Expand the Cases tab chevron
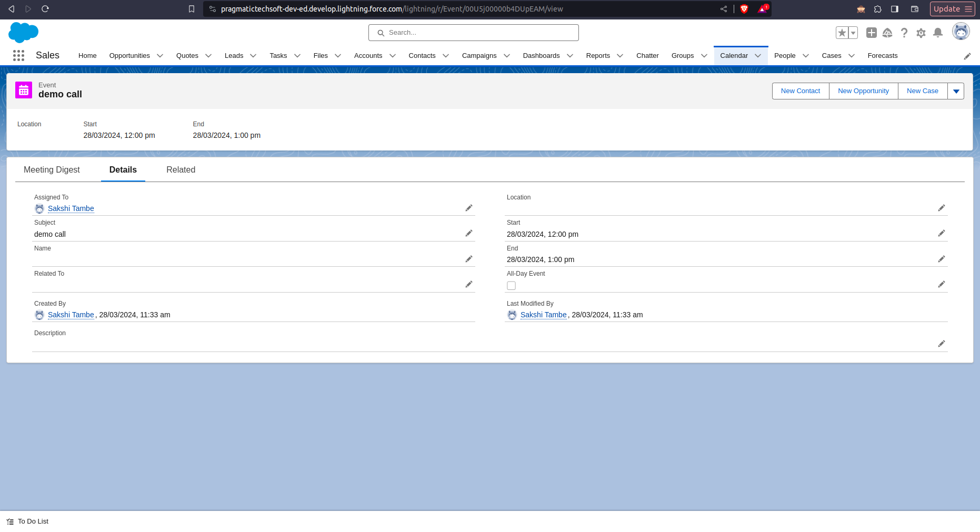Screen dimensions: 980x532 (x=852, y=56)
